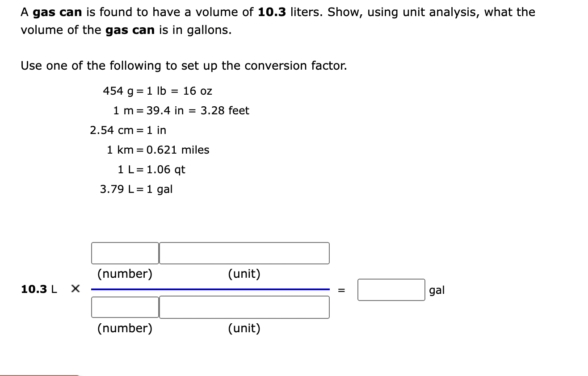Select the 2.54 cm = 1 in conversion
The height and width of the screenshot is (376, 588).
pos(128,130)
